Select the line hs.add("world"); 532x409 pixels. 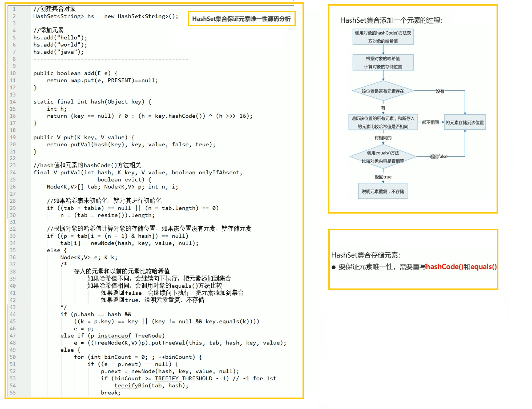click(x=60, y=45)
